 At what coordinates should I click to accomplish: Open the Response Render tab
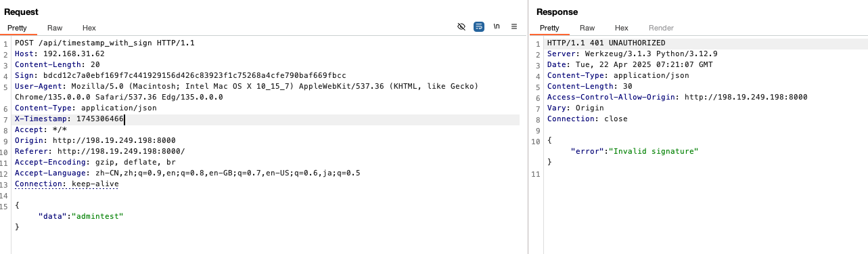pyautogui.click(x=661, y=28)
